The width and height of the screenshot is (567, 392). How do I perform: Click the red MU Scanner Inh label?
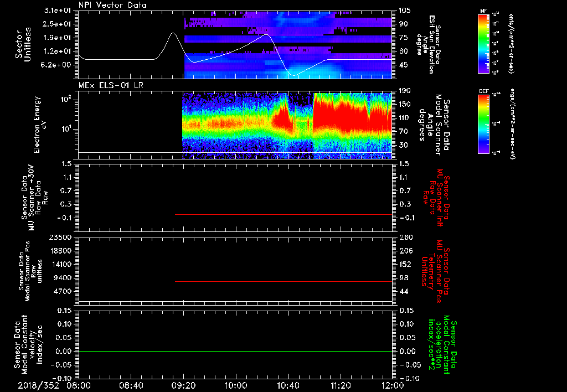(436, 198)
